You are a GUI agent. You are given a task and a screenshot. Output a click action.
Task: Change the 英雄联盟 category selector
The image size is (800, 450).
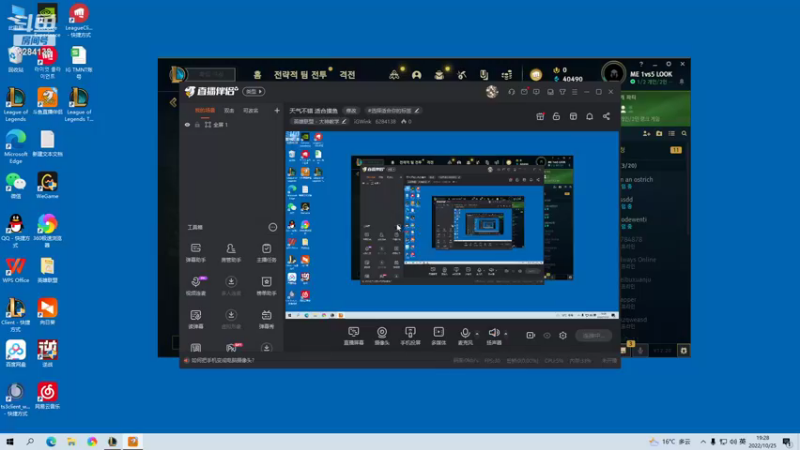(319, 121)
